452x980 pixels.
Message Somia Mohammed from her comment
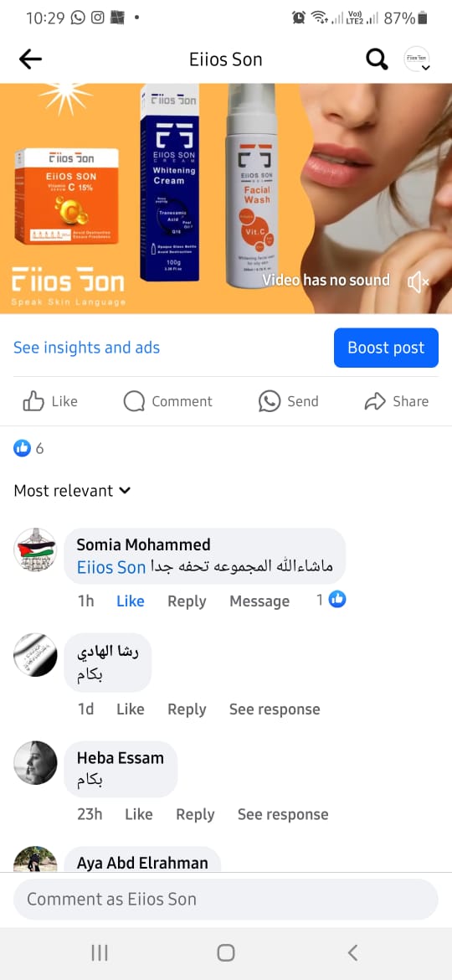point(259,601)
